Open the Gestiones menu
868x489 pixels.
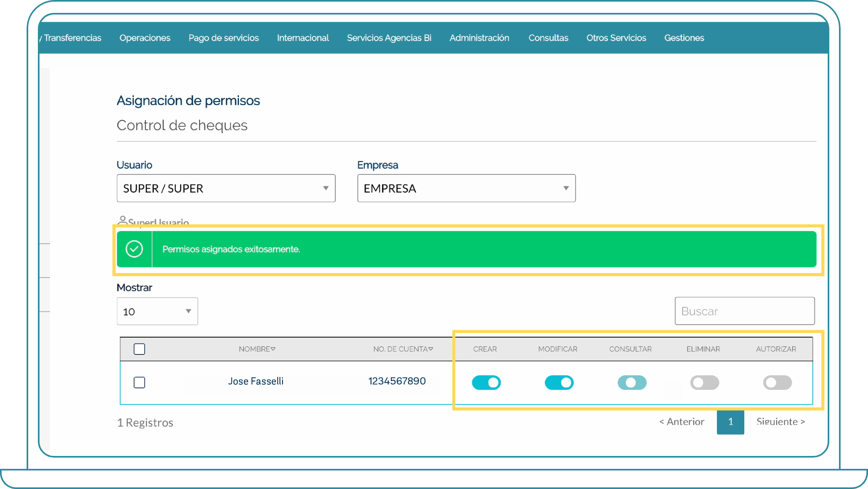click(684, 38)
